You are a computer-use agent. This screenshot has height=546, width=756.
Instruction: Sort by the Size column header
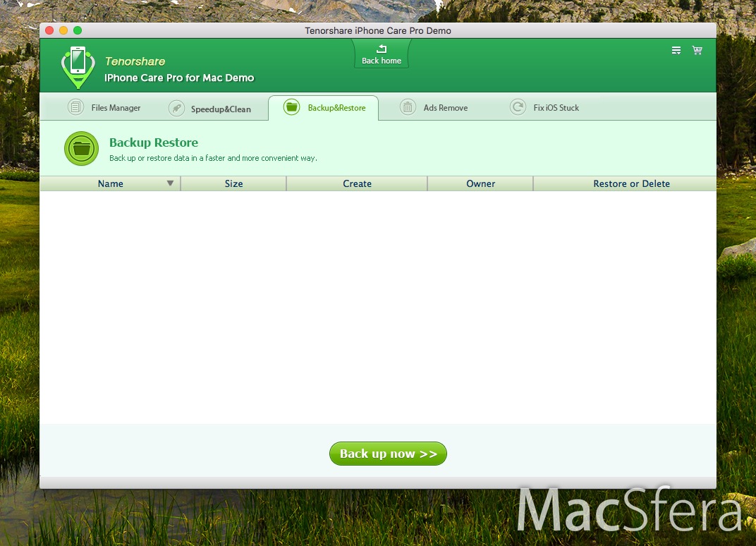tap(234, 184)
